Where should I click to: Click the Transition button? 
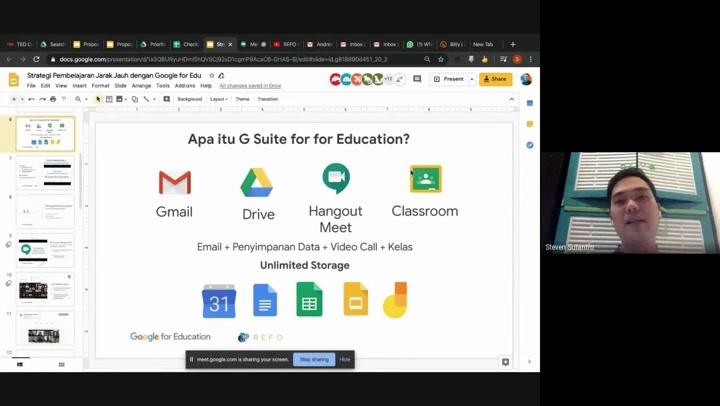[x=268, y=99]
